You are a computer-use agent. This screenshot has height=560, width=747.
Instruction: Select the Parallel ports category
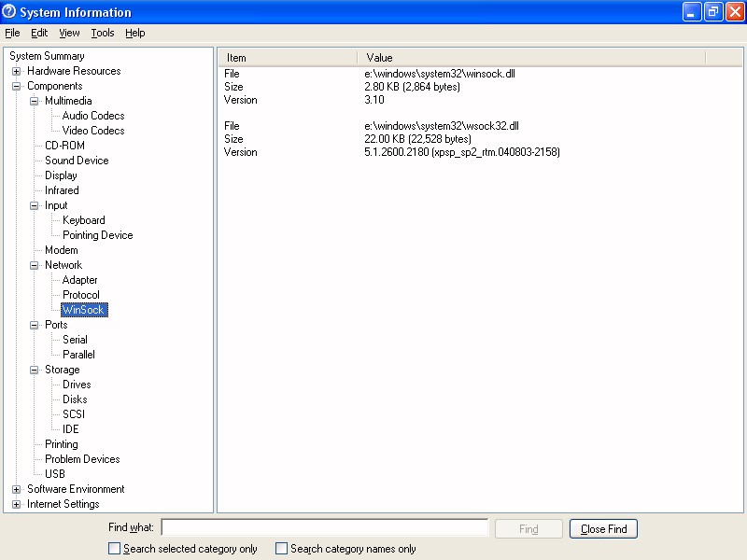tap(78, 355)
